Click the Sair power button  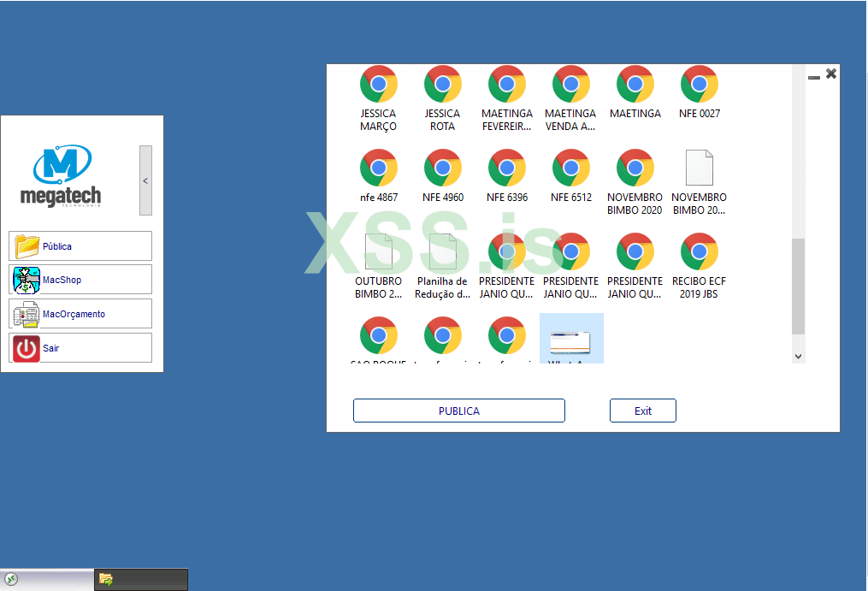tap(80, 348)
